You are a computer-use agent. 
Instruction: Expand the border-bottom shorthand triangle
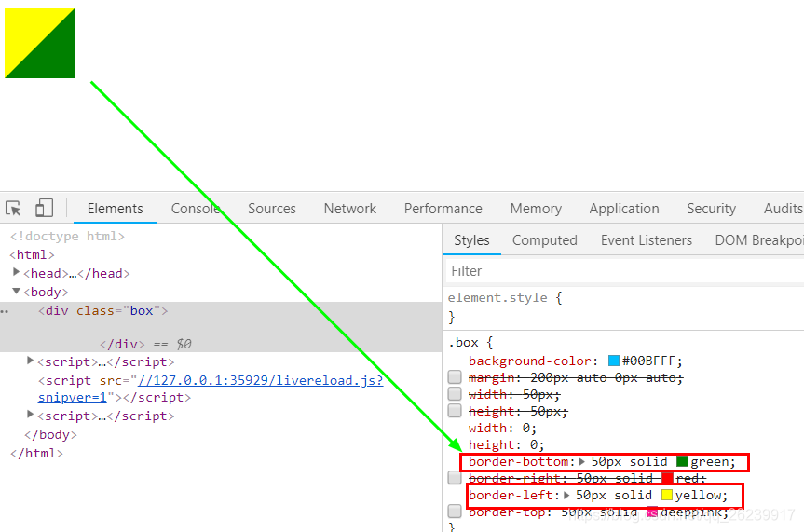[582, 462]
